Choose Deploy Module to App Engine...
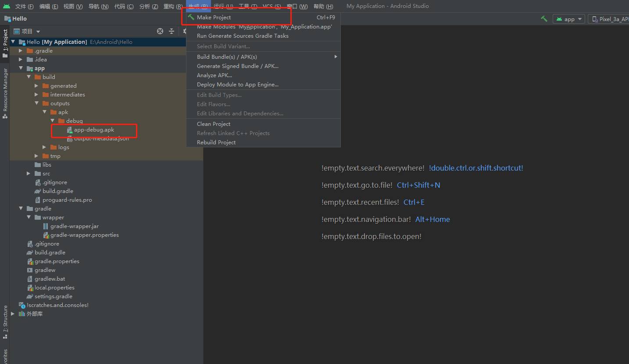 [263, 85]
